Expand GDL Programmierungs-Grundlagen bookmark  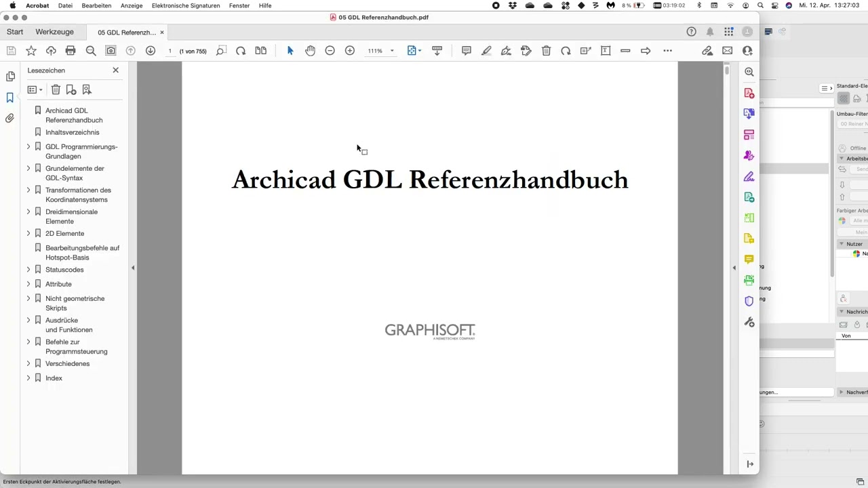pyautogui.click(x=28, y=146)
